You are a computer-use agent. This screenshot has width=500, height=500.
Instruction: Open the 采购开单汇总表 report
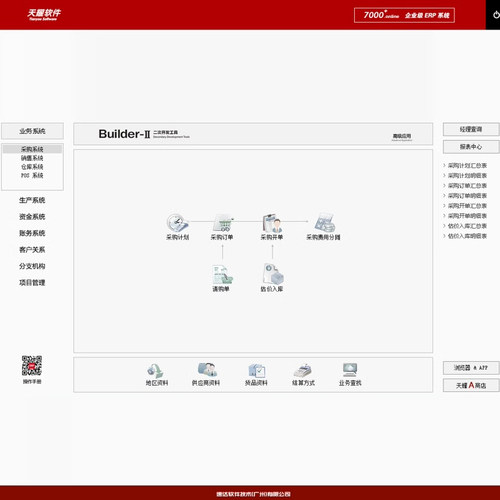point(467,206)
